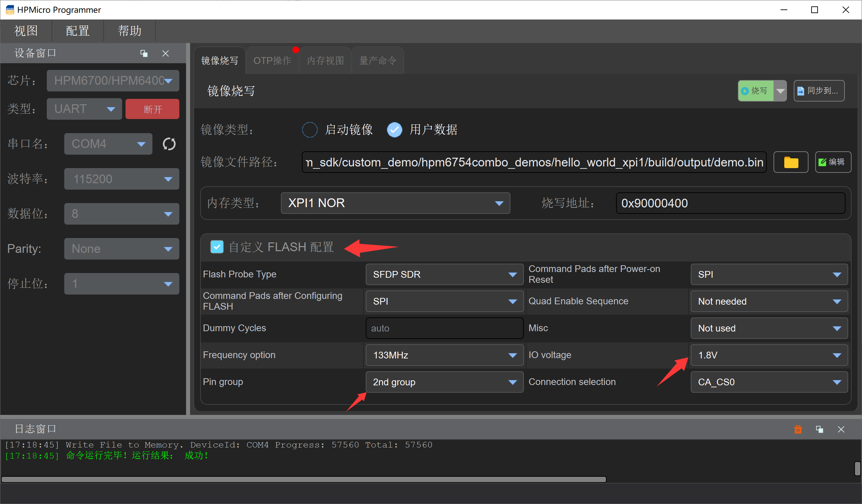Switch to the 镜像烧写 tab
Screen dimensions: 862x504
click(x=220, y=61)
